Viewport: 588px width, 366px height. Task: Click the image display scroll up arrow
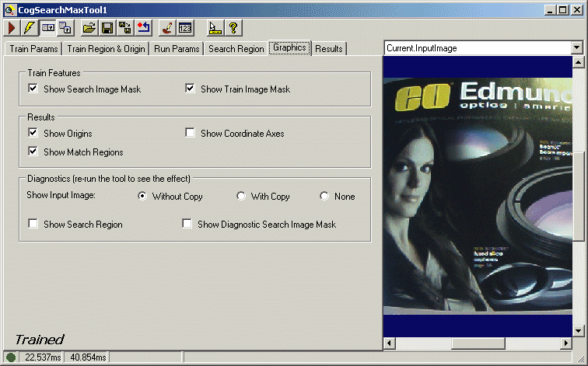578,62
